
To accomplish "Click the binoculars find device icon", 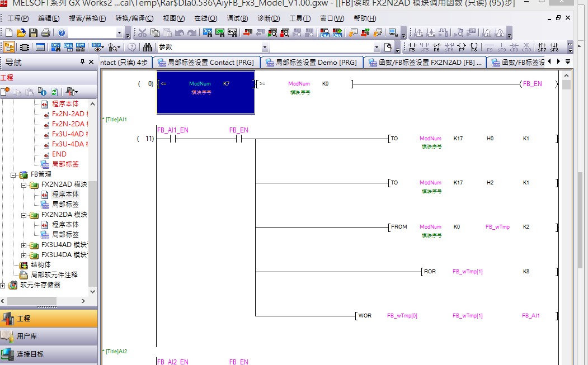I will point(148,48).
